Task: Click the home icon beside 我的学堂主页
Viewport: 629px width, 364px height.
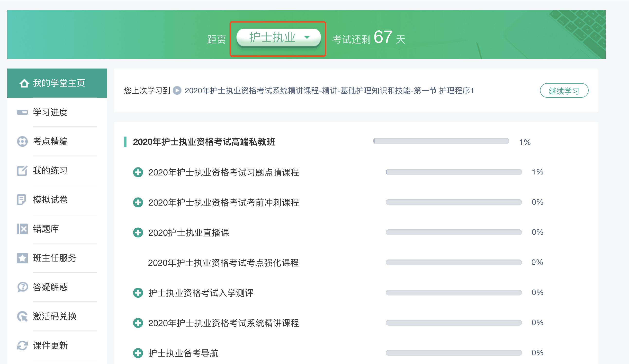Action: (x=24, y=83)
